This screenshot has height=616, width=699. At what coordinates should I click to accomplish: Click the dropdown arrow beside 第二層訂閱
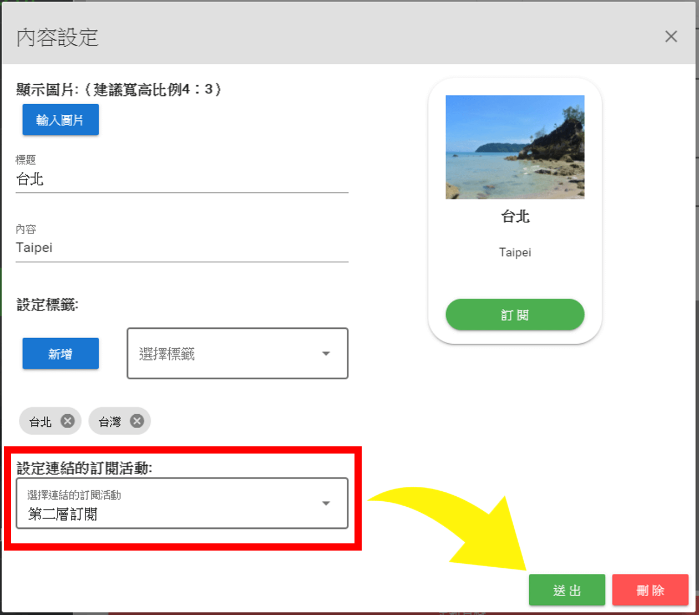pyautogui.click(x=326, y=503)
